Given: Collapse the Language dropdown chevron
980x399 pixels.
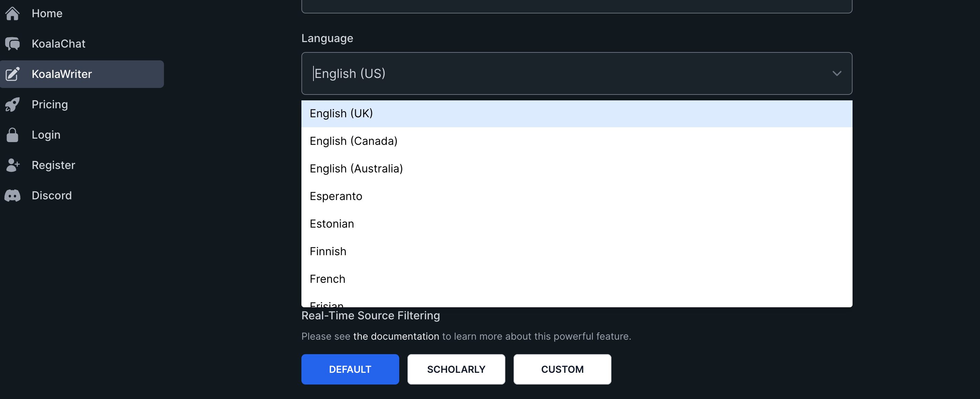Looking at the screenshot, I should (837, 73).
